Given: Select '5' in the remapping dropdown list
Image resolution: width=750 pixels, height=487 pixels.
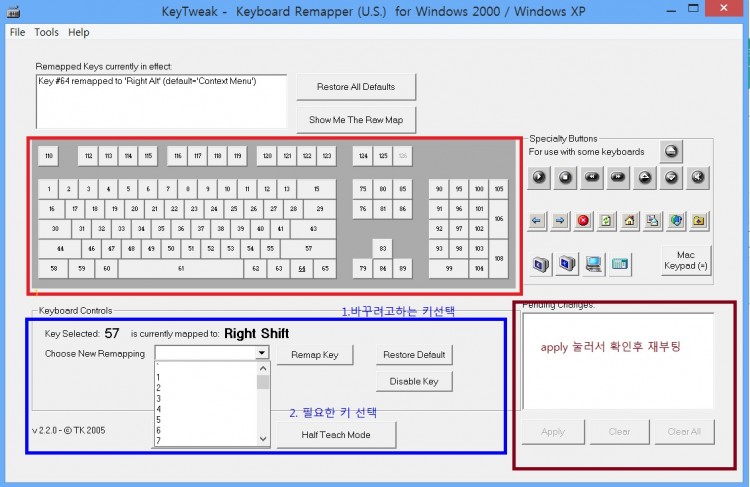Looking at the screenshot, I should (x=160, y=420).
